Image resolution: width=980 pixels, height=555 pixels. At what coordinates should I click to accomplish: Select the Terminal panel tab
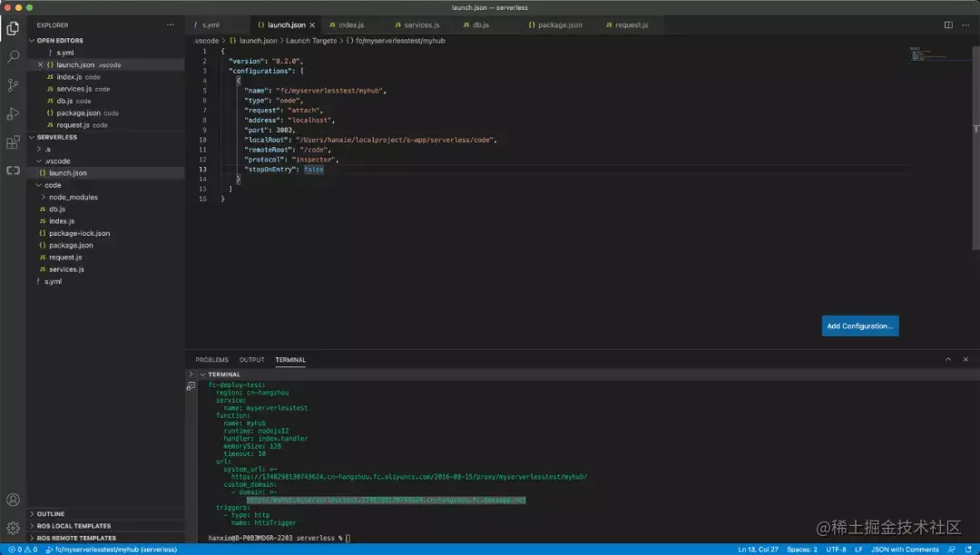pos(290,360)
